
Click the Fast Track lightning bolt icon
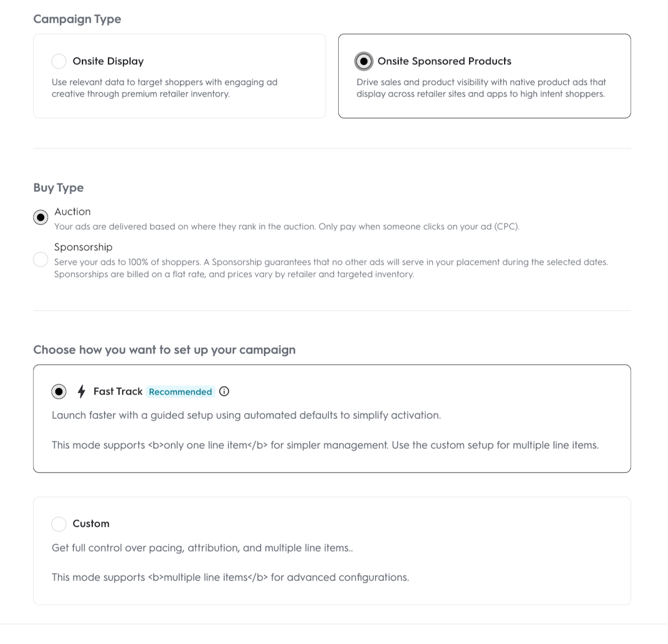[81, 391]
